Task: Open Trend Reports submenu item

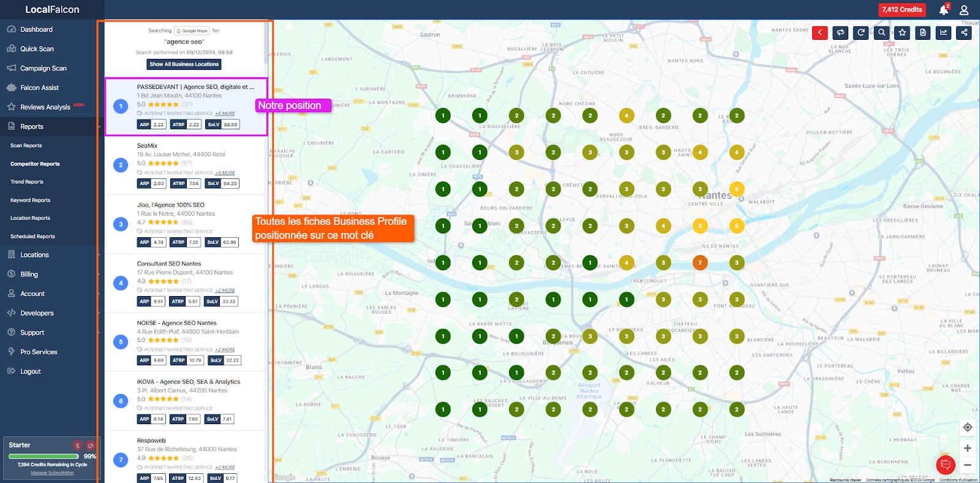Action: click(27, 182)
